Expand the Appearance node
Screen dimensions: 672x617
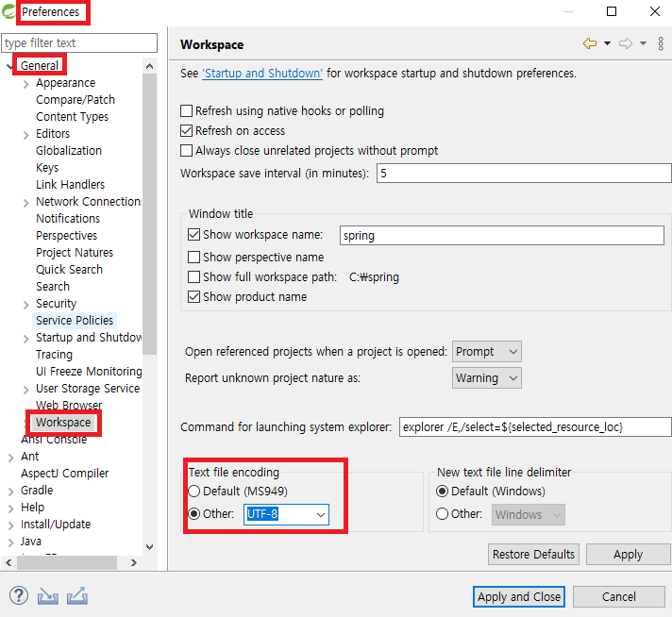26,84
